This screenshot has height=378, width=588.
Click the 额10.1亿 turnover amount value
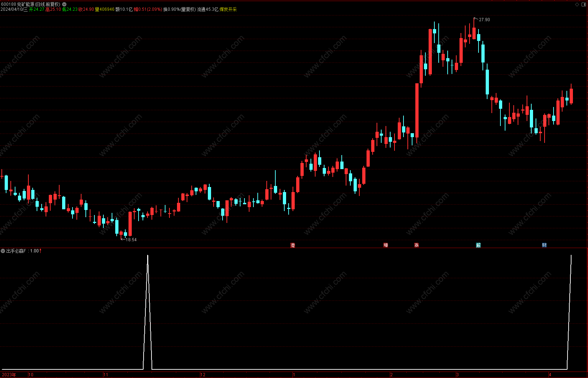click(124, 9)
